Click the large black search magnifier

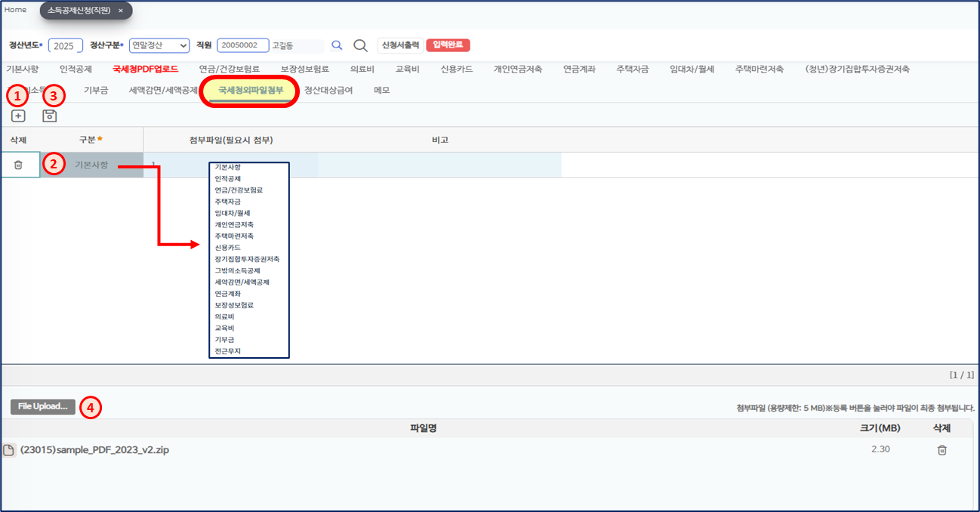click(x=361, y=45)
